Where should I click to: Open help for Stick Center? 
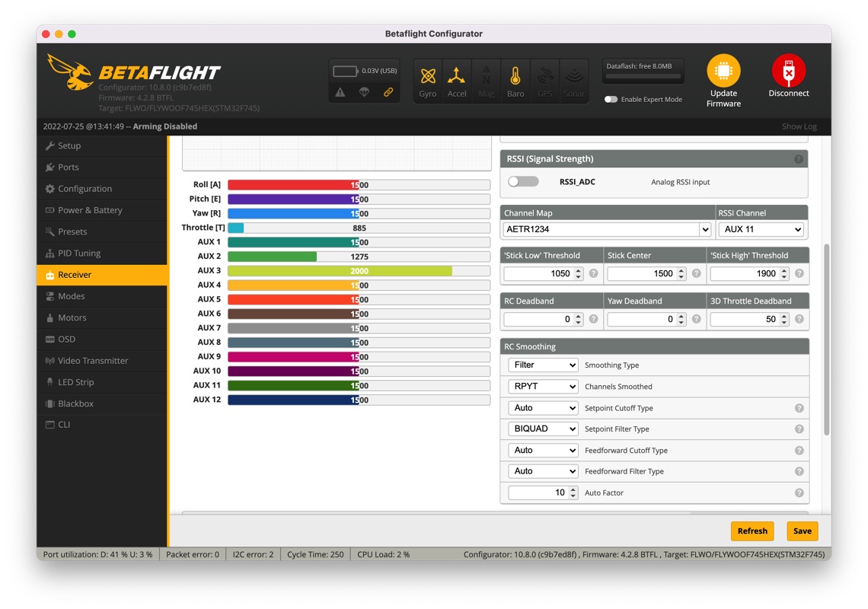pyautogui.click(x=697, y=273)
